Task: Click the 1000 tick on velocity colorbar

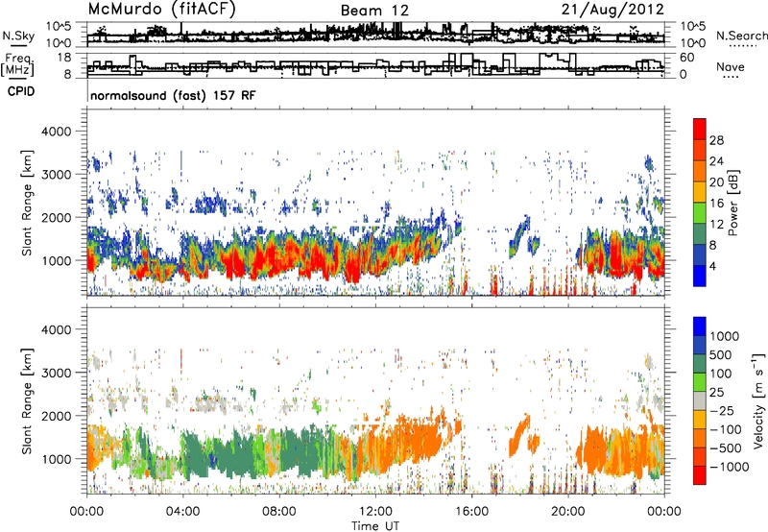Action: click(x=725, y=336)
